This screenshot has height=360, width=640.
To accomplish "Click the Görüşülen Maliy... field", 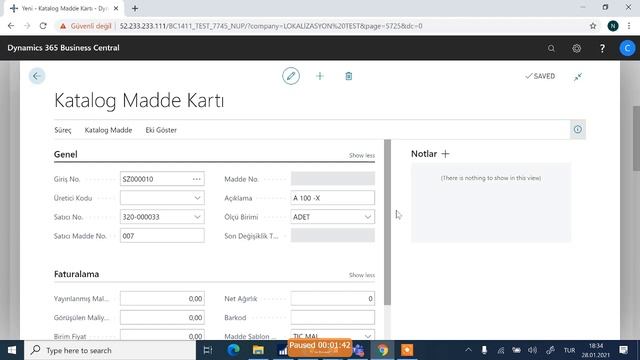I will pyautogui.click(x=162, y=318).
